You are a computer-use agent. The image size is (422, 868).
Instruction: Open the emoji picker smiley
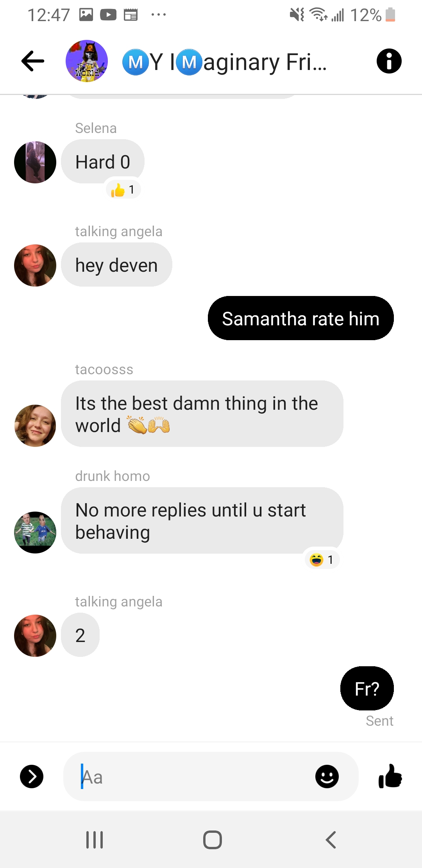(327, 776)
